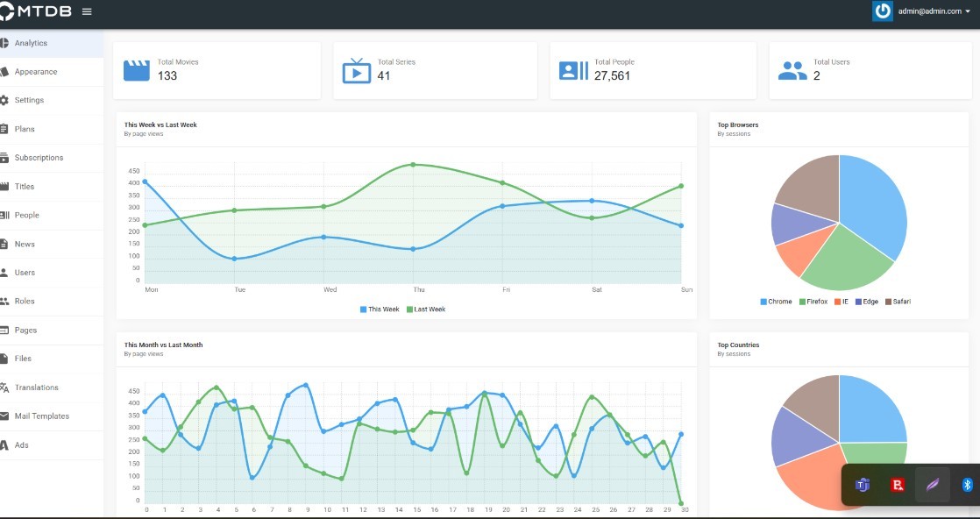This screenshot has height=519, width=980.
Task: Open Settings in the sidebar
Action: pyautogui.click(x=51, y=100)
